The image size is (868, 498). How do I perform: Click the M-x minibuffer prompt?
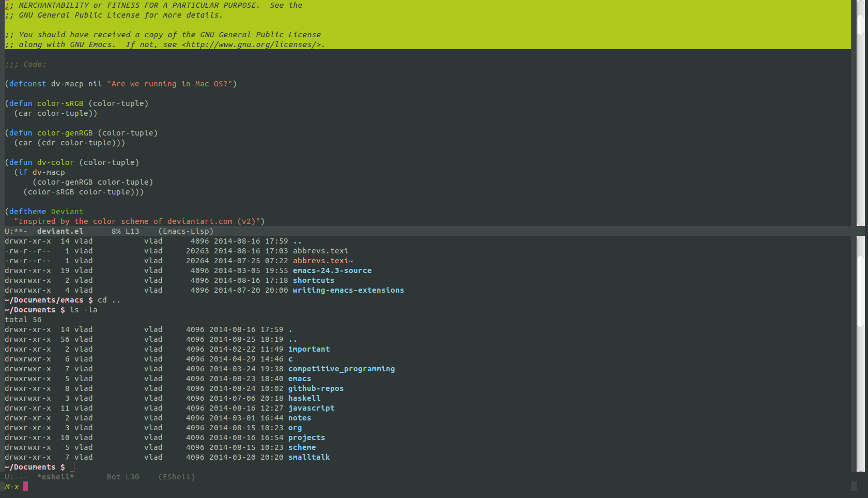[x=11, y=487]
